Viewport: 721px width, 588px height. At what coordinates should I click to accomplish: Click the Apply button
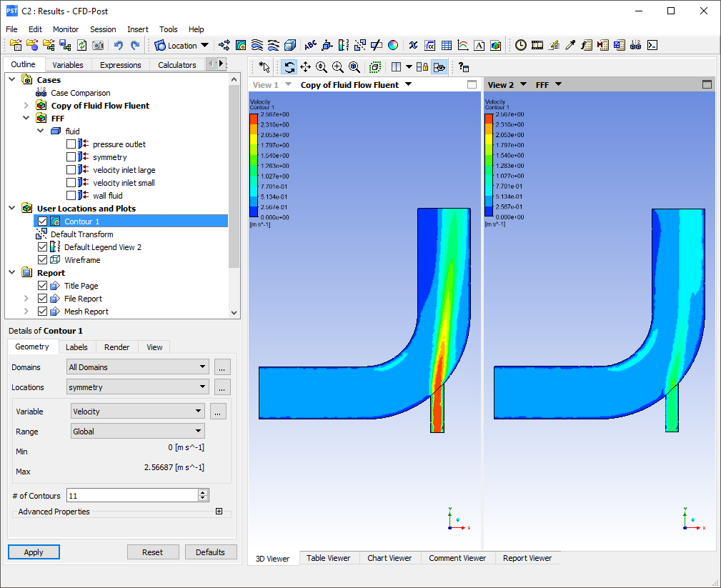coord(33,552)
